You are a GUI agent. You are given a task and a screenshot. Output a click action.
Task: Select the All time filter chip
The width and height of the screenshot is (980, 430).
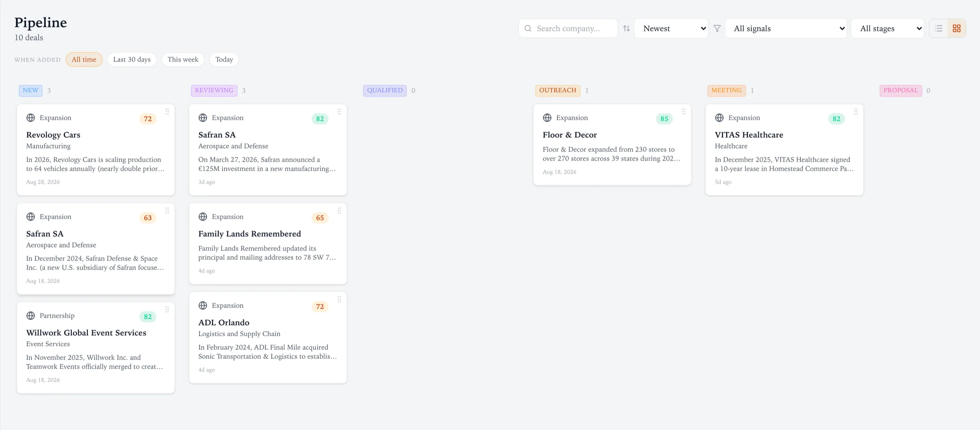click(x=84, y=60)
